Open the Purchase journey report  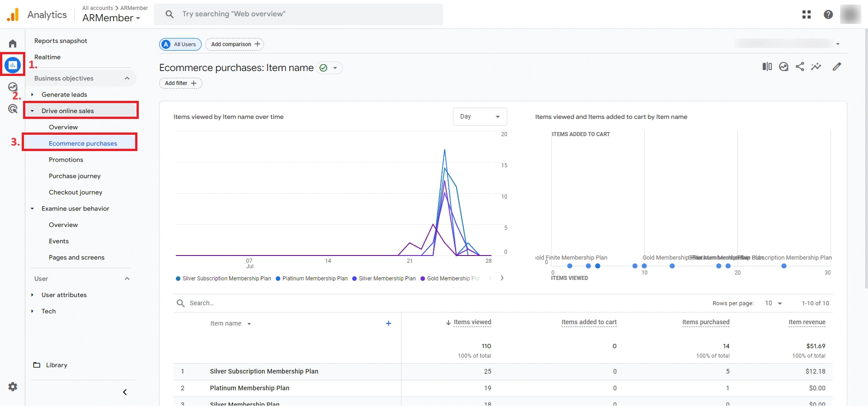click(x=75, y=176)
